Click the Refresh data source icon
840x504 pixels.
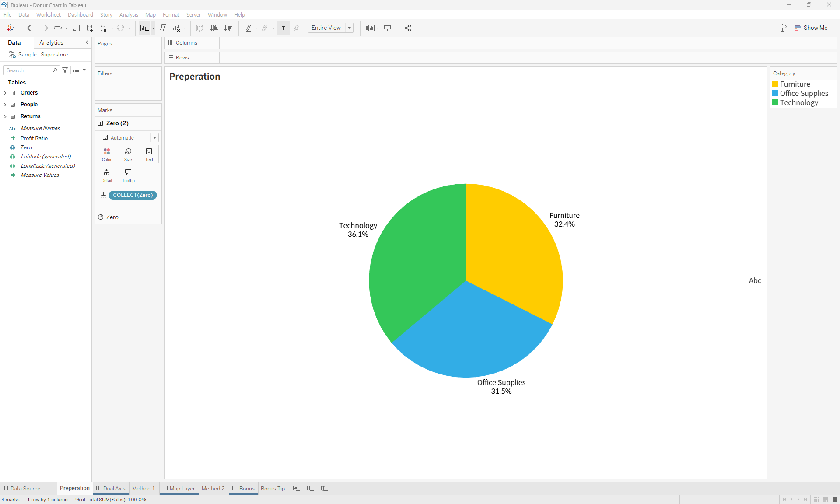tap(121, 28)
